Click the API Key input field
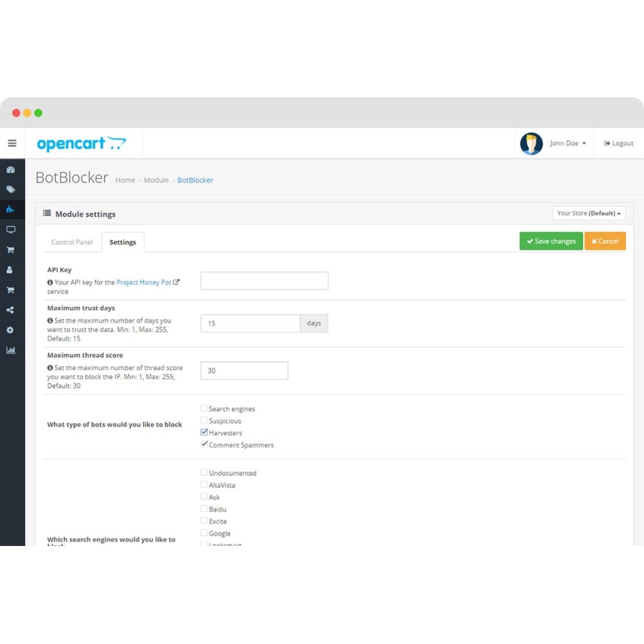The height and width of the screenshot is (644, 644). click(x=265, y=281)
